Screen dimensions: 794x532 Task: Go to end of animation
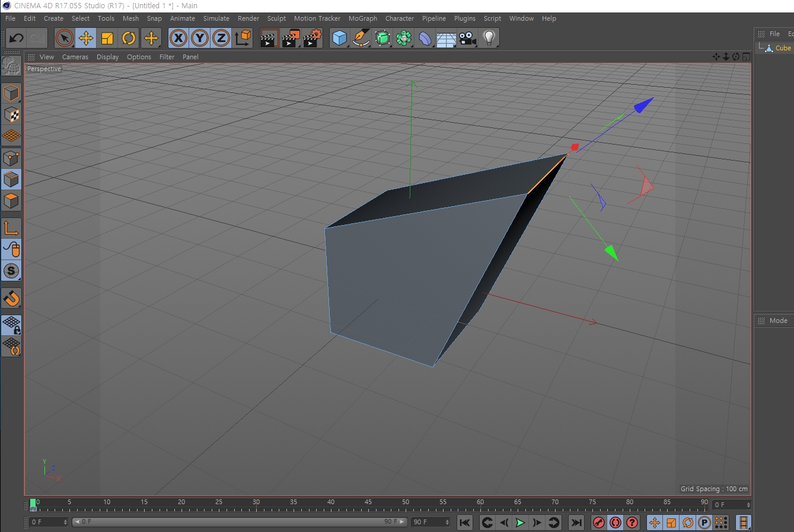[576, 523]
